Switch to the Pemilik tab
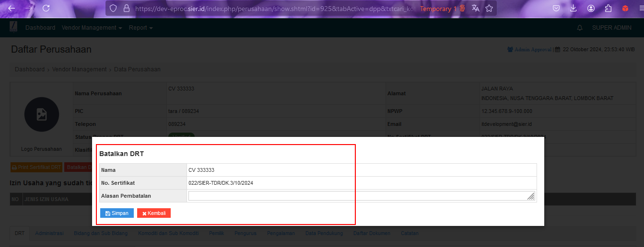The width and height of the screenshot is (644, 247). 217,234
